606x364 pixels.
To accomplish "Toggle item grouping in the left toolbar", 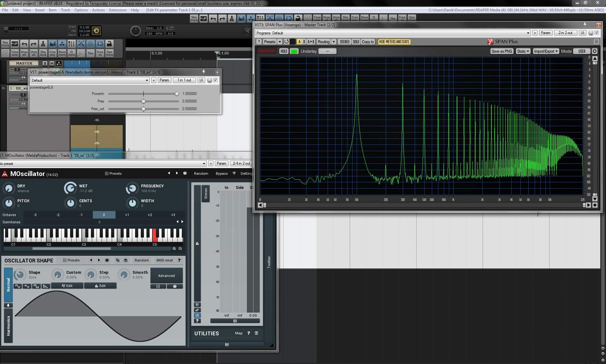I will point(62,44).
